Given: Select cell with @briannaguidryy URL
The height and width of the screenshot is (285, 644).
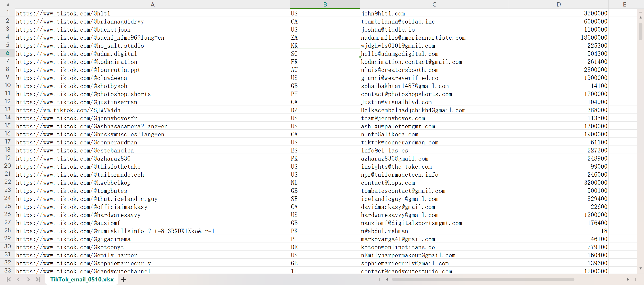Looking at the screenshot, I should point(153,21).
